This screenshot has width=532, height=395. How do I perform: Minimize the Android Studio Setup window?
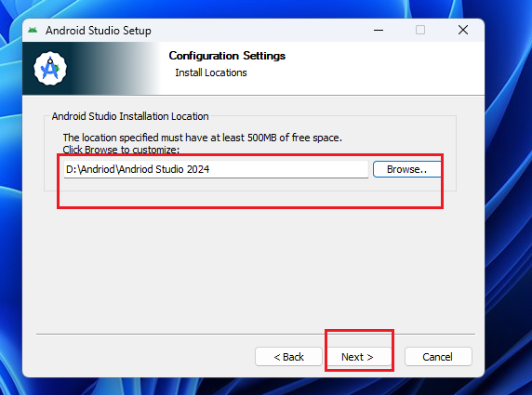click(x=379, y=30)
